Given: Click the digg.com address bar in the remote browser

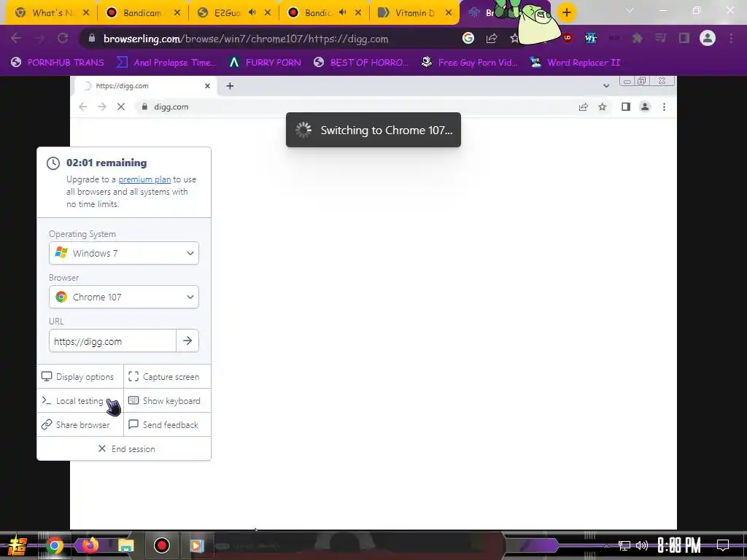Looking at the screenshot, I should tap(352, 106).
